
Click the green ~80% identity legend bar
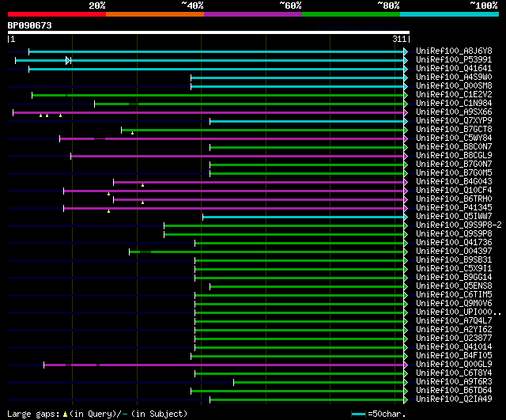(x=351, y=14)
